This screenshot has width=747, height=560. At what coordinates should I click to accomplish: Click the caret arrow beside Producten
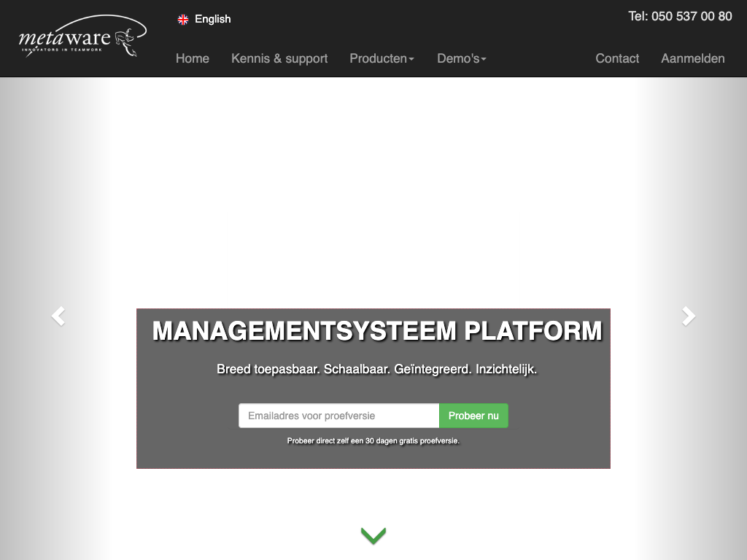pyautogui.click(x=411, y=59)
